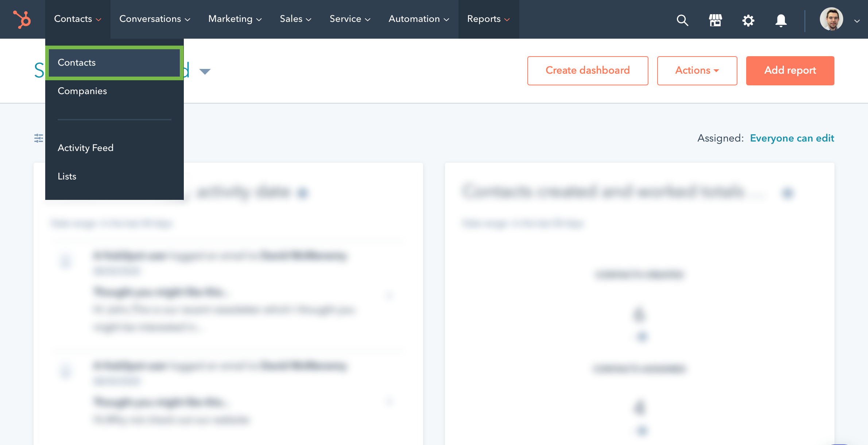The width and height of the screenshot is (868, 445).
Task: Open the Reports navigation menu
Action: click(489, 19)
